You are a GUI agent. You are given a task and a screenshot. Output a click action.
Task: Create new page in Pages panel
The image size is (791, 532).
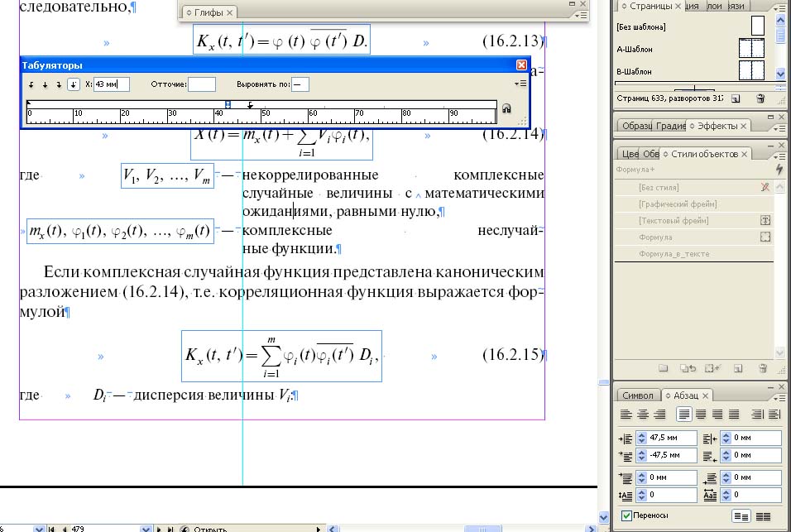click(x=736, y=98)
